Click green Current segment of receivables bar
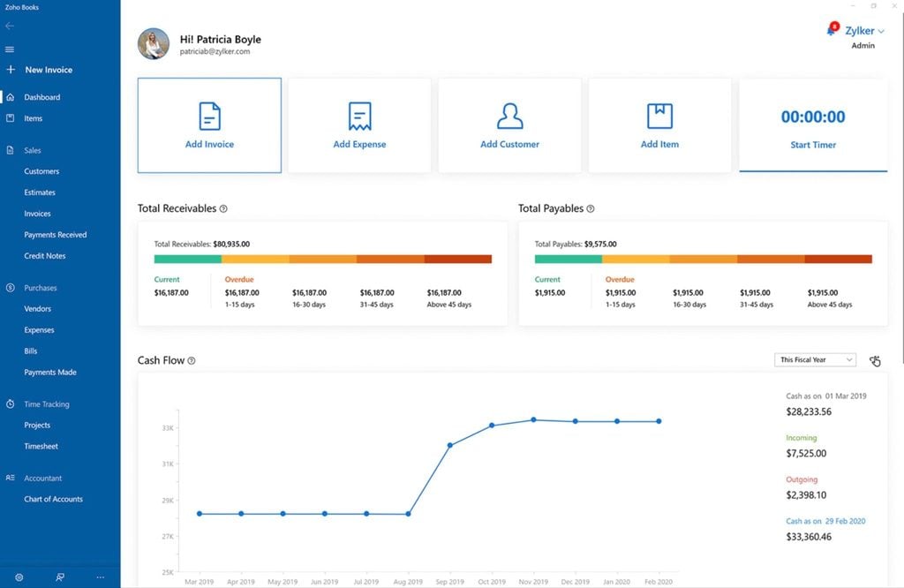 187,260
